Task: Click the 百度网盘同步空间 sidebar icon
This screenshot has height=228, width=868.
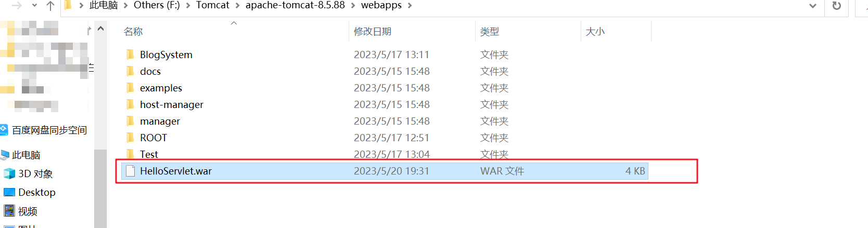Action: (x=4, y=130)
